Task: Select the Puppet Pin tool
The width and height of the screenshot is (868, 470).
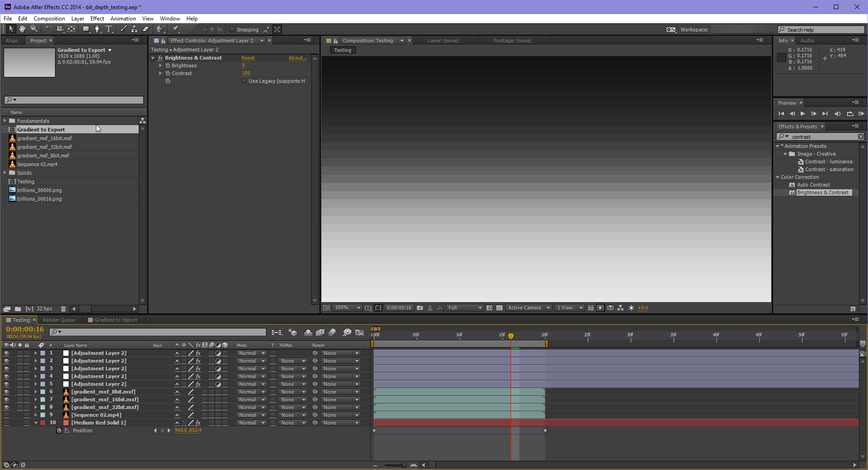Action: tap(176, 29)
